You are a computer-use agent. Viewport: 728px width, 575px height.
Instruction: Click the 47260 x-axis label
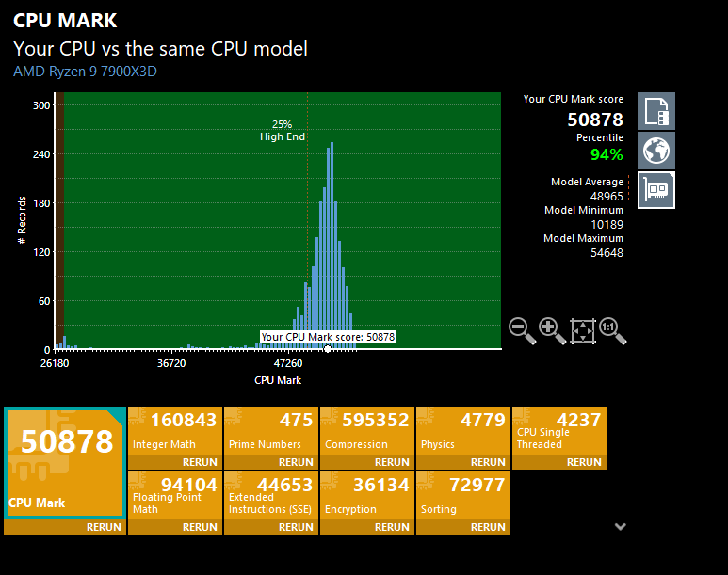288,363
